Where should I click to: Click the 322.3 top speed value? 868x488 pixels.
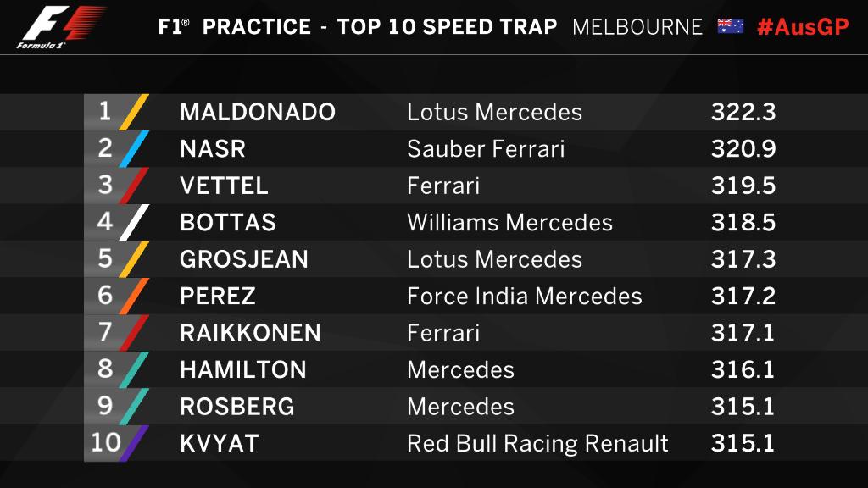pos(743,113)
